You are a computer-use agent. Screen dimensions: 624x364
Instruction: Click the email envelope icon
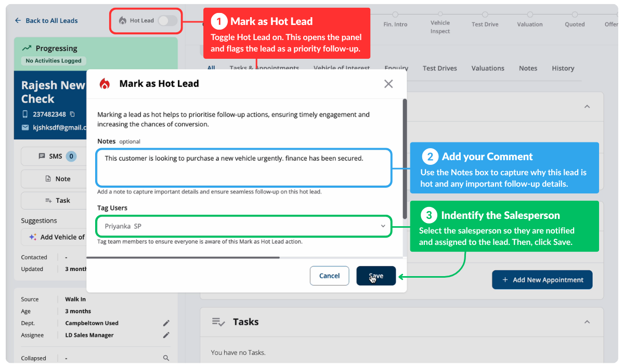pos(25,127)
